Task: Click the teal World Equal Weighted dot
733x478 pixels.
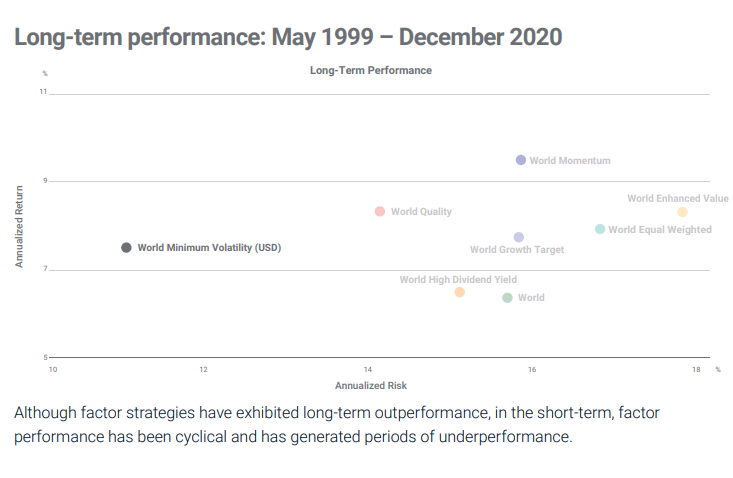Action: [x=600, y=229]
